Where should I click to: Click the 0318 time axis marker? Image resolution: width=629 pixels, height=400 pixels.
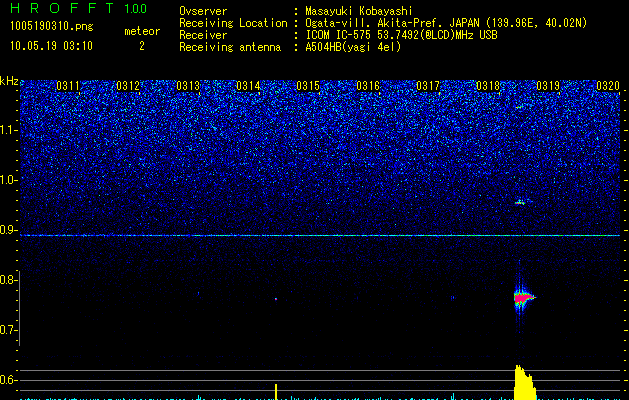[x=488, y=86]
